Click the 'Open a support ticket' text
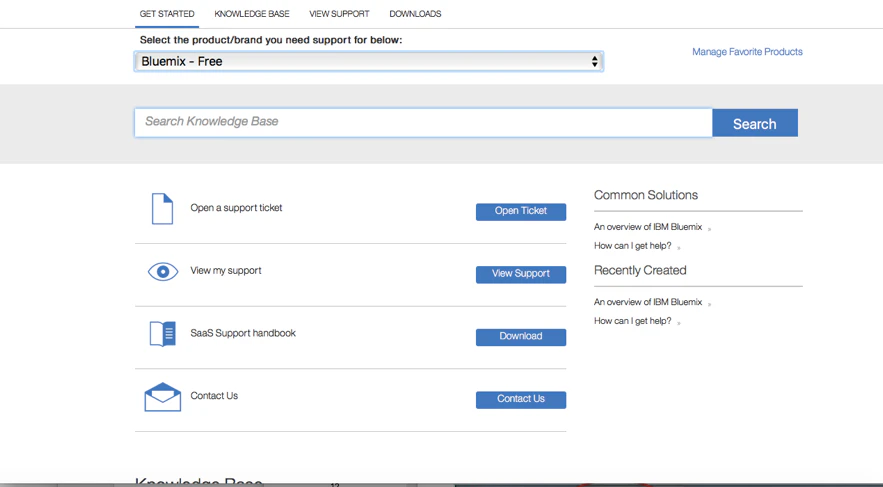 point(236,208)
